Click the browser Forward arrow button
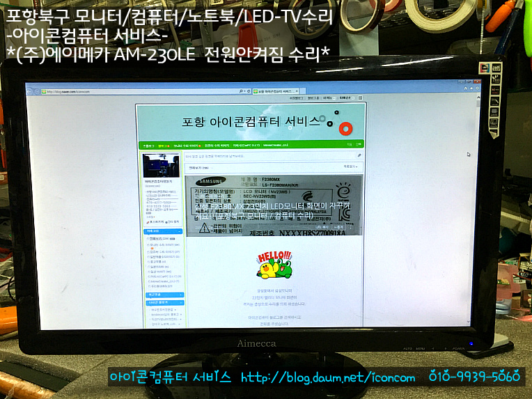The height and width of the screenshot is (399, 532). pos(37,91)
